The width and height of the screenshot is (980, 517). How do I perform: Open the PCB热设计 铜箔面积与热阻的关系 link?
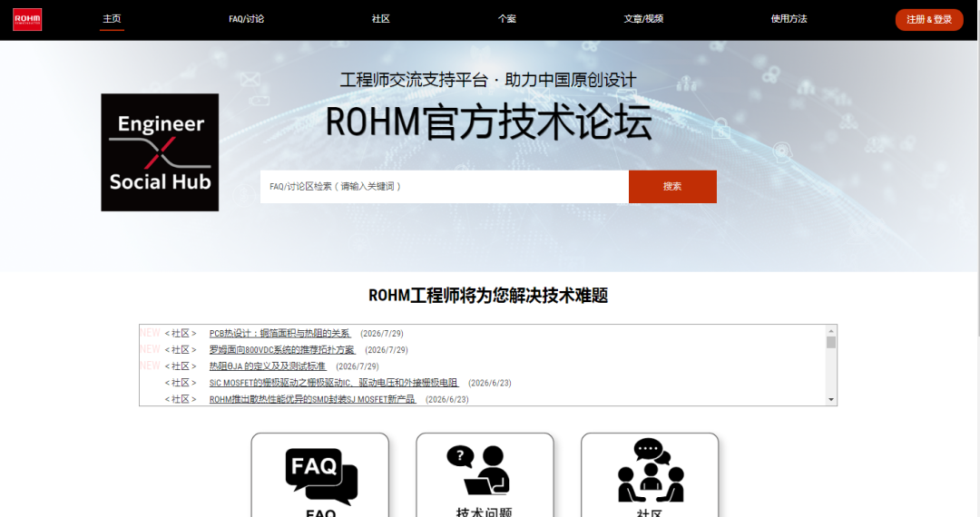coord(280,334)
